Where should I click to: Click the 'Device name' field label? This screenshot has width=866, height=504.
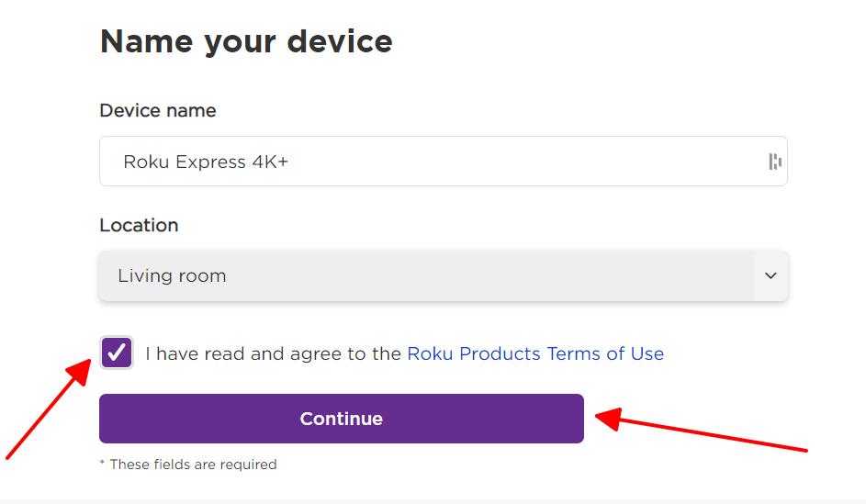pos(157,110)
